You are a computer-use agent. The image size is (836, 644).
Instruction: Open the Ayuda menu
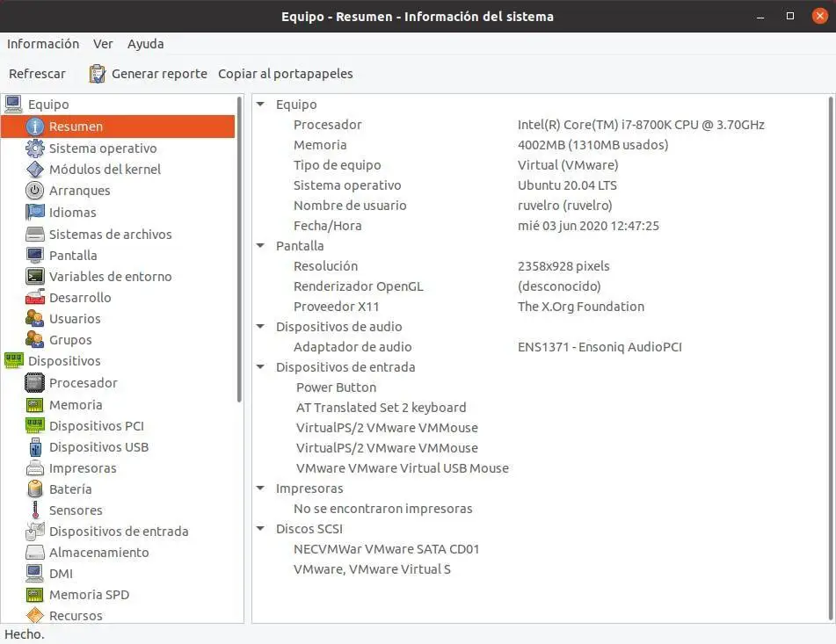click(145, 44)
